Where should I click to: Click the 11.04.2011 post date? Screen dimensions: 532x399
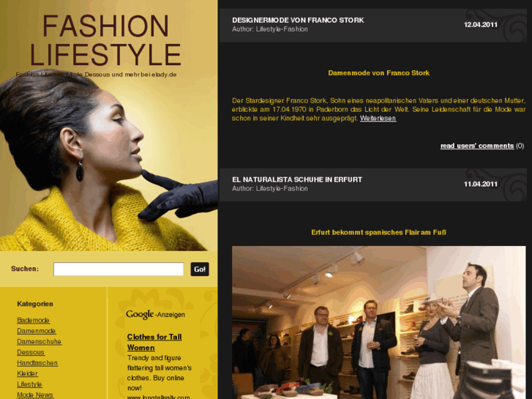[x=481, y=184]
